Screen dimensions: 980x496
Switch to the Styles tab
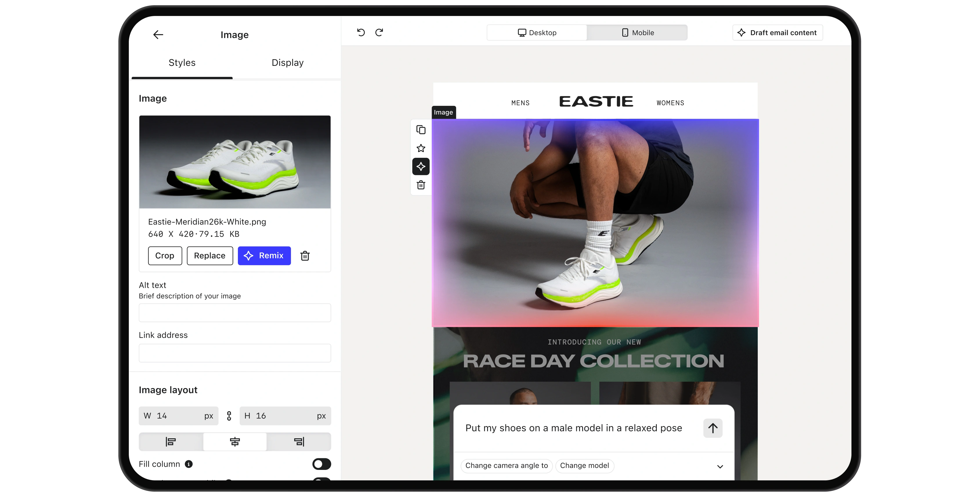click(182, 63)
